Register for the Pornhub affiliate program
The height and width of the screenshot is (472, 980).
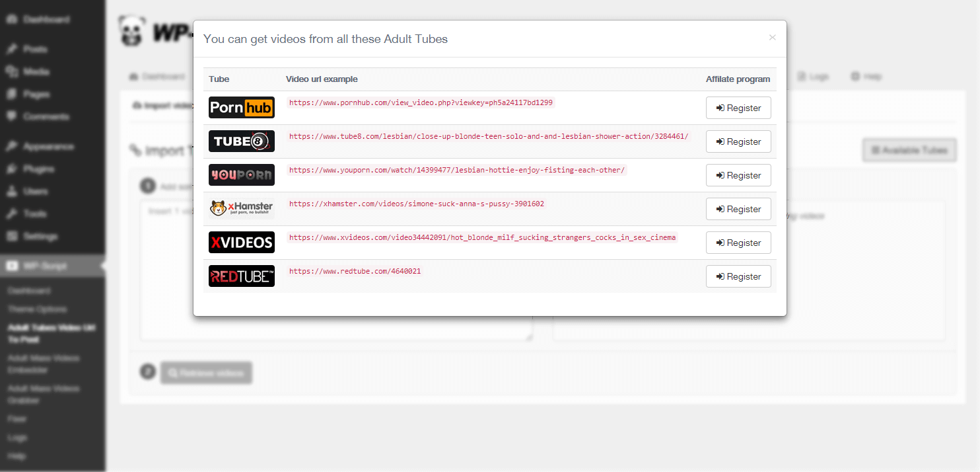coord(738,108)
